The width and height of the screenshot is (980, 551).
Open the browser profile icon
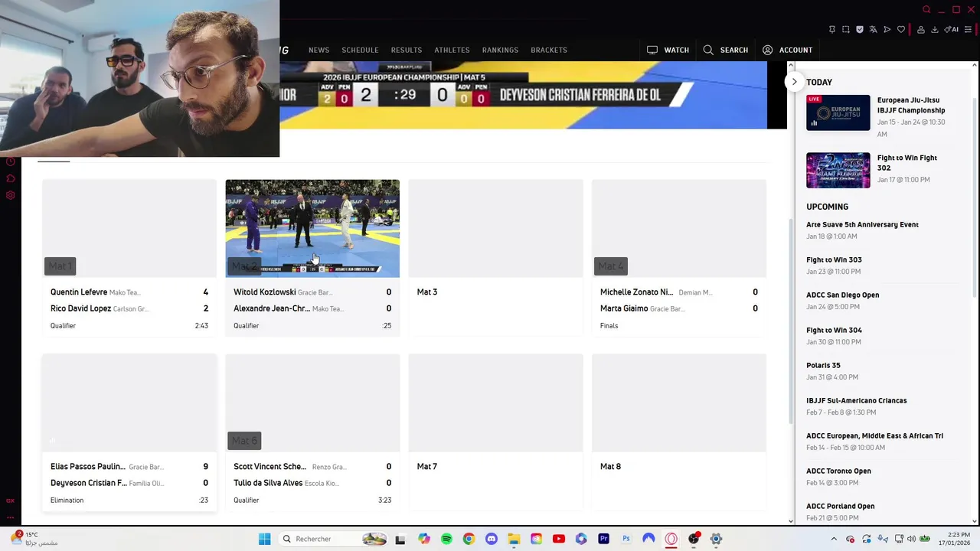pos(921,30)
